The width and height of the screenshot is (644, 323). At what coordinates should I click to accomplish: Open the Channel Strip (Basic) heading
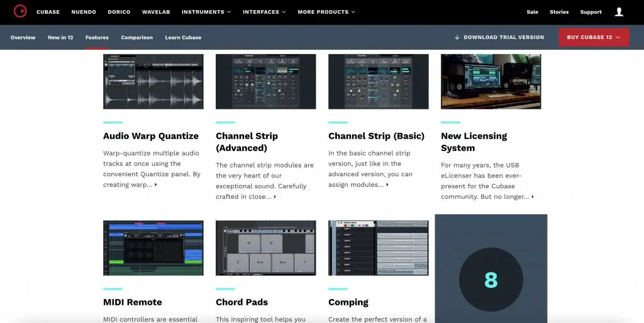click(376, 136)
